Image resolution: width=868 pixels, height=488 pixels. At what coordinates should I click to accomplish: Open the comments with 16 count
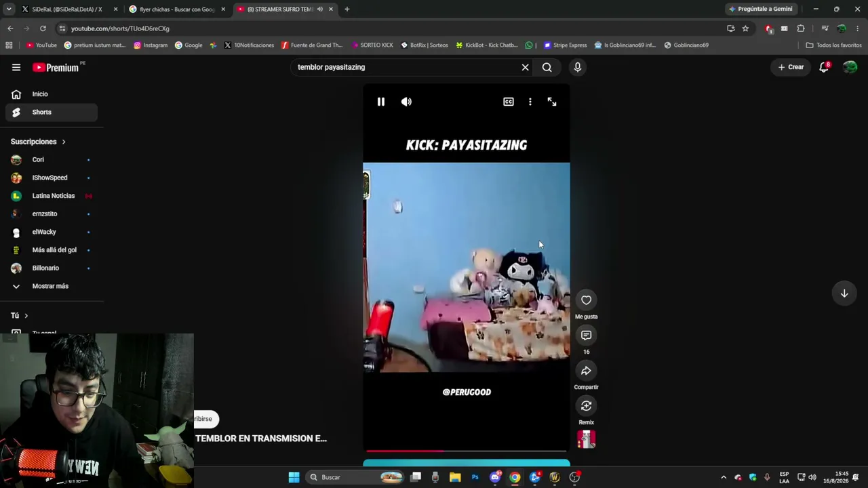[x=587, y=335]
